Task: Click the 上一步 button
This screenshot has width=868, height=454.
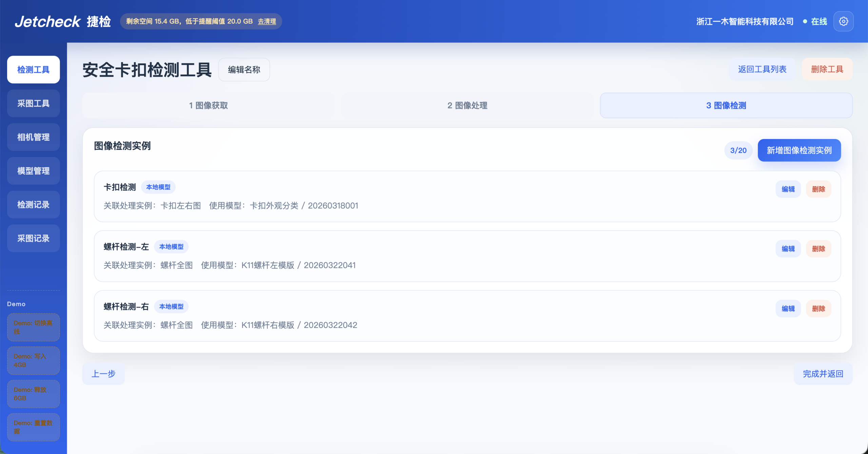Action: (103, 374)
